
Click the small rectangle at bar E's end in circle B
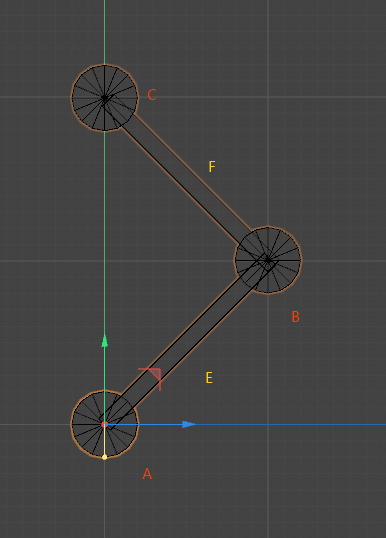point(268,262)
